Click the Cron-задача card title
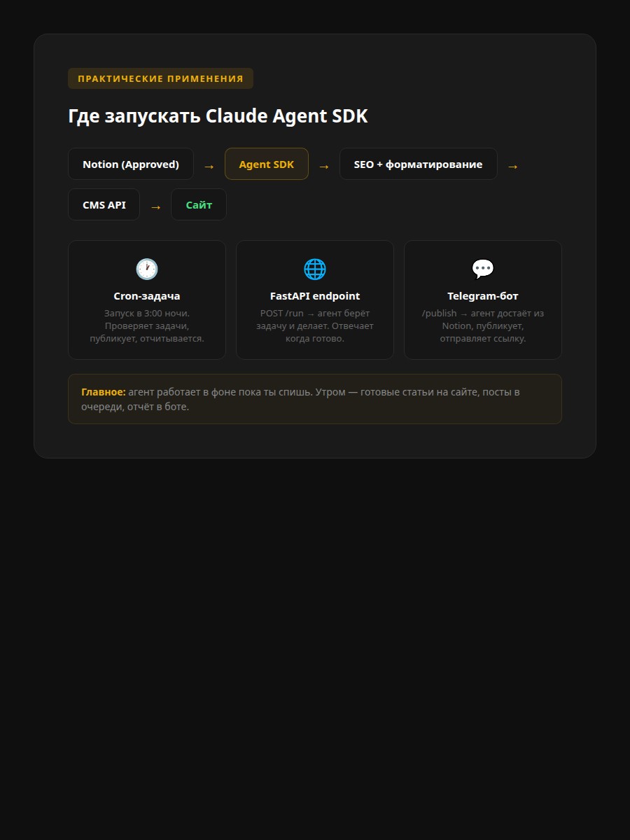The width and height of the screenshot is (630, 840). point(147,296)
